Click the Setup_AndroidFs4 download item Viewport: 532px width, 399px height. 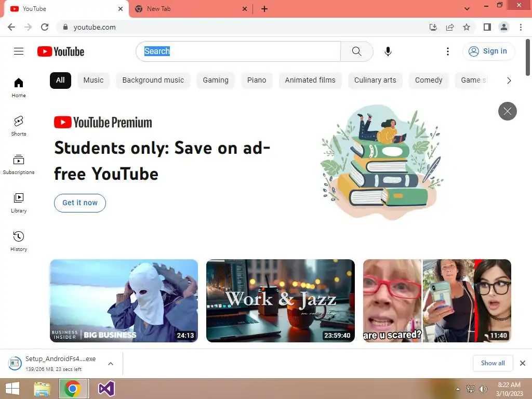(56, 363)
